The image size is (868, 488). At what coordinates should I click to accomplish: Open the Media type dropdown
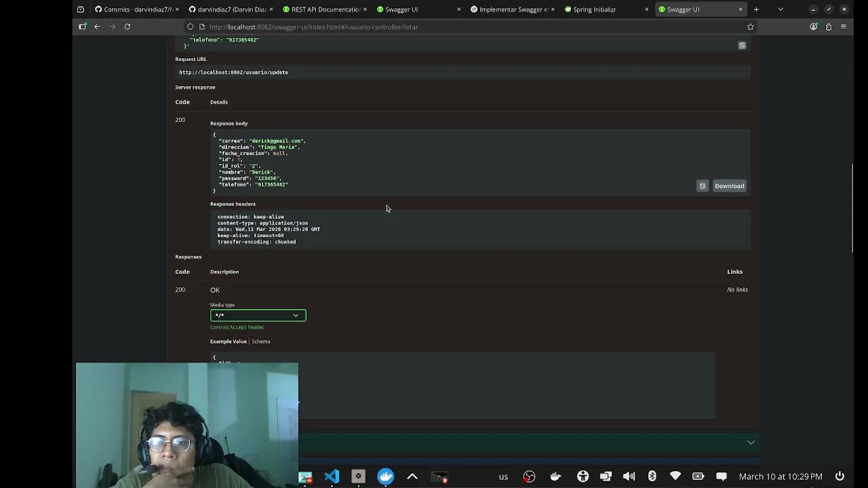[x=258, y=315]
